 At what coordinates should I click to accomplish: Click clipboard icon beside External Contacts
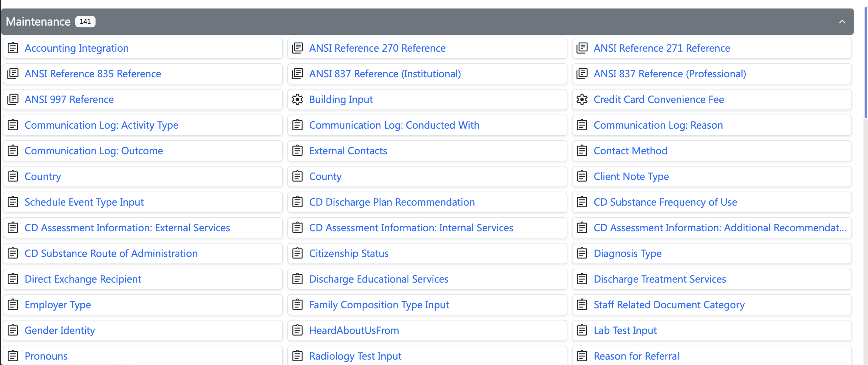(x=298, y=150)
